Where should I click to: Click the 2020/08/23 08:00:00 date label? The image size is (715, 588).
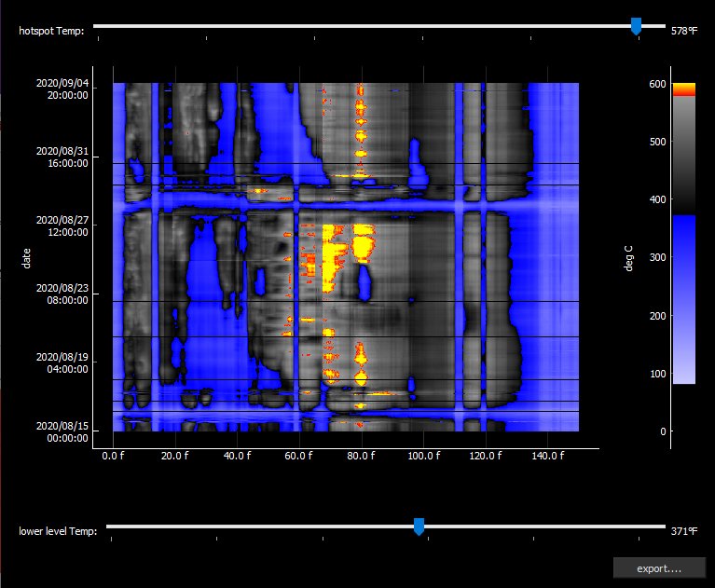[x=62, y=294]
